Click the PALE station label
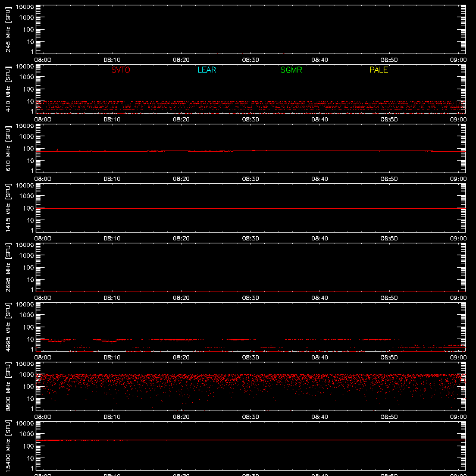Image resolution: width=476 pixels, height=476 pixels. point(378,70)
